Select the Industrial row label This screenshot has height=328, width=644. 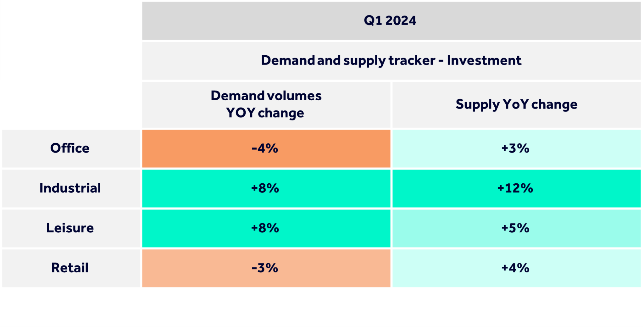(70, 188)
